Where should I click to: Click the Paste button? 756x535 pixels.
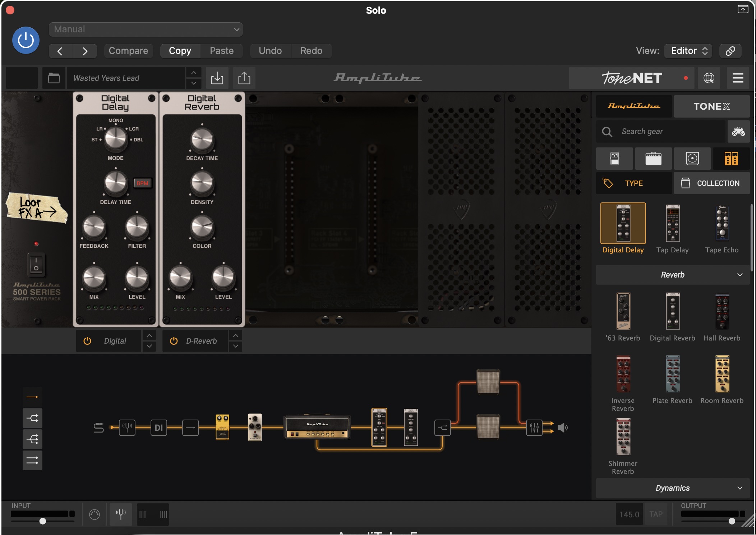point(222,51)
